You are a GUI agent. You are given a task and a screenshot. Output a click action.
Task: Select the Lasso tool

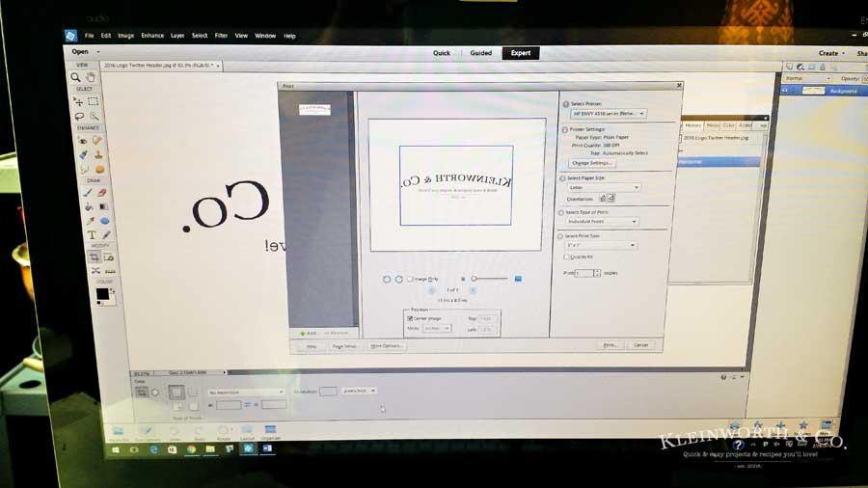tap(79, 116)
